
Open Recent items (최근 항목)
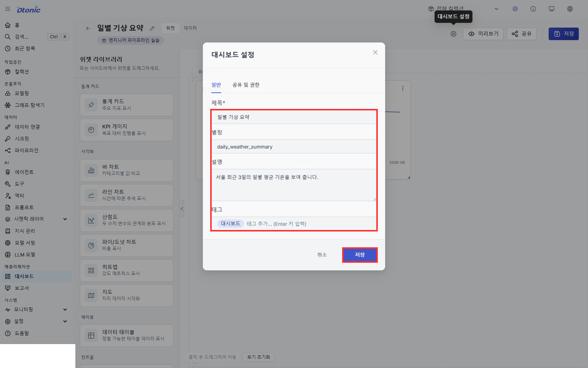coord(37,49)
